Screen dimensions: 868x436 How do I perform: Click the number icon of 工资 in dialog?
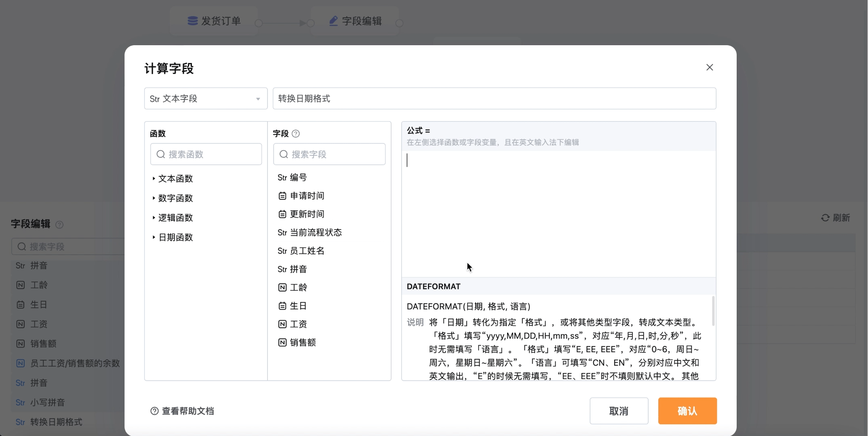[282, 324]
